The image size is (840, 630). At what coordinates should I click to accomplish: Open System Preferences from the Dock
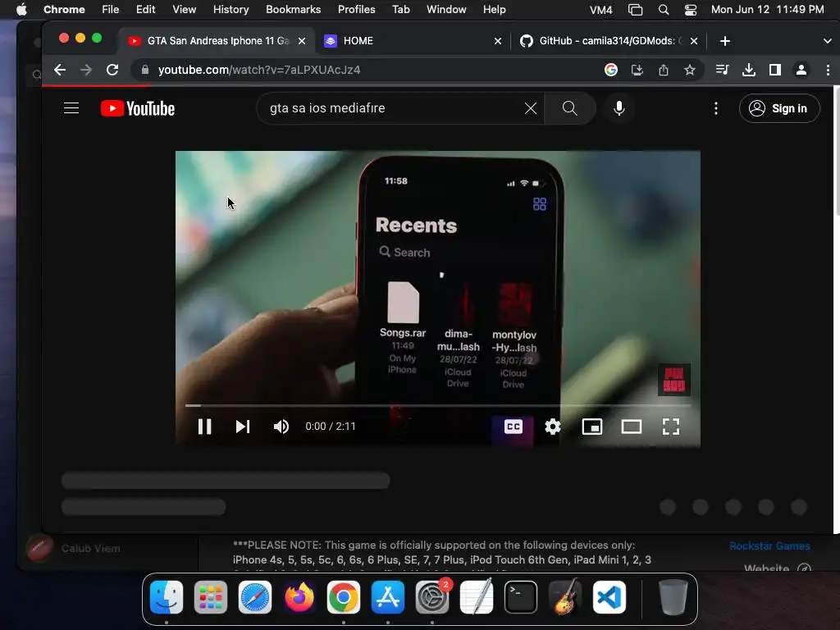432,597
